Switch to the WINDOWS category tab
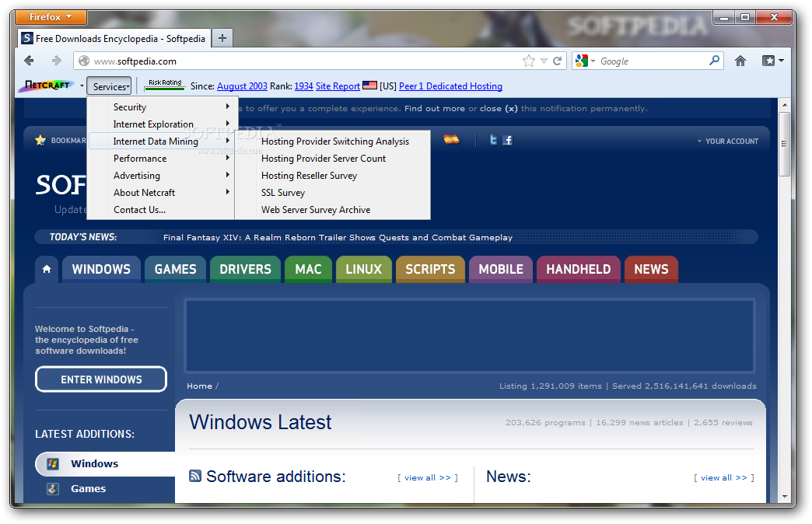 tap(101, 269)
